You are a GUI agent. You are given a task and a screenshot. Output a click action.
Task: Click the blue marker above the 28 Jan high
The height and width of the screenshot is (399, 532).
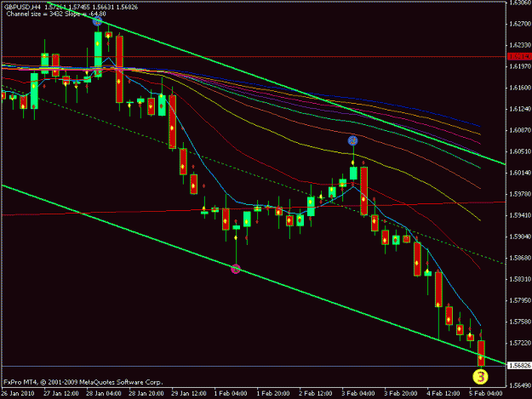pos(97,22)
